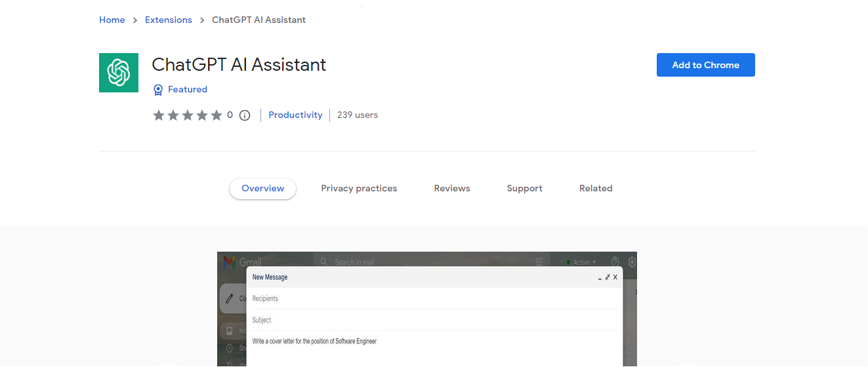The height and width of the screenshot is (367, 868).
Task: Click the five-star rating row
Action: tap(188, 115)
